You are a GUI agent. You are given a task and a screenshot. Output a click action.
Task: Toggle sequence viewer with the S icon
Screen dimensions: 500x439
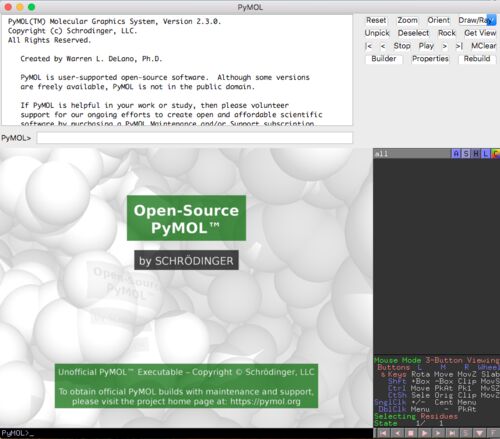coord(466,433)
